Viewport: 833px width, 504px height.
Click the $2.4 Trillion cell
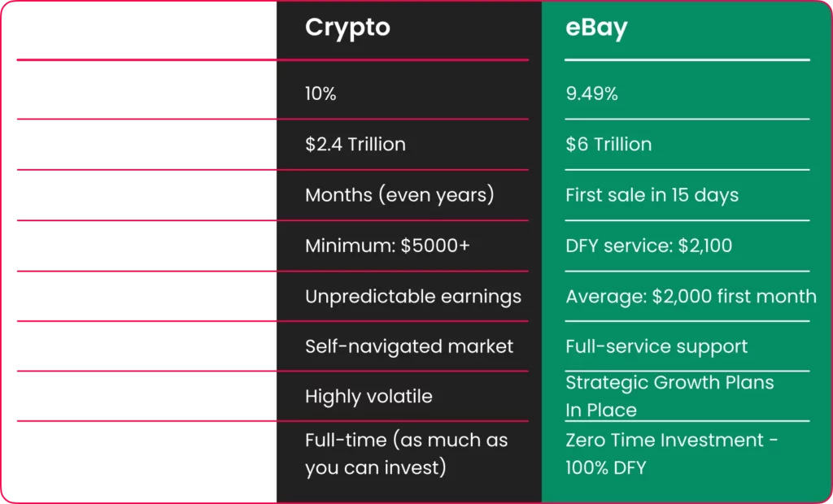pos(355,145)
